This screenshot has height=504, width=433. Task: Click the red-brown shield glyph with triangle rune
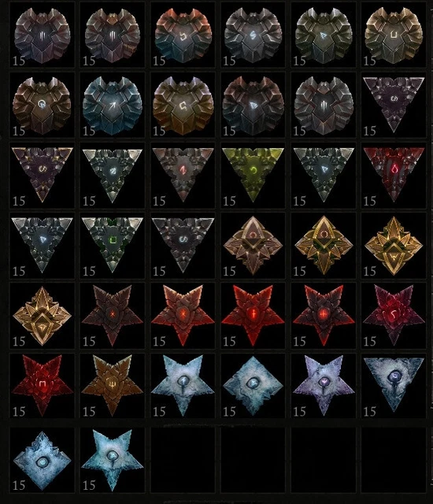254,105
